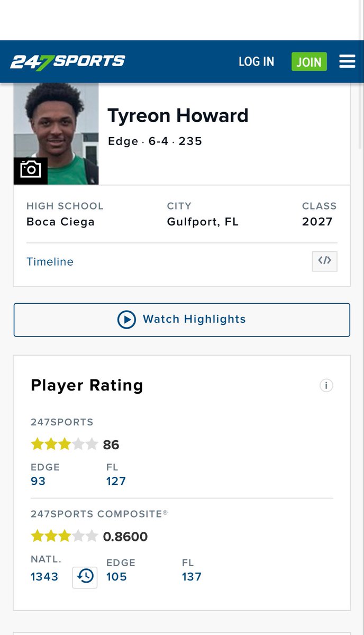
Task: Click composite FL rank 137
Action: [192, 576]
